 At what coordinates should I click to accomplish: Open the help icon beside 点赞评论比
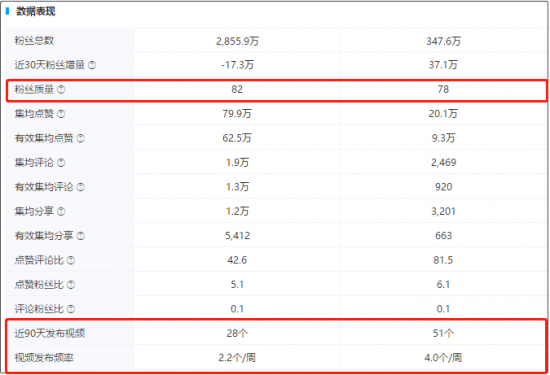pyautogui.click(x=71, y=260)
